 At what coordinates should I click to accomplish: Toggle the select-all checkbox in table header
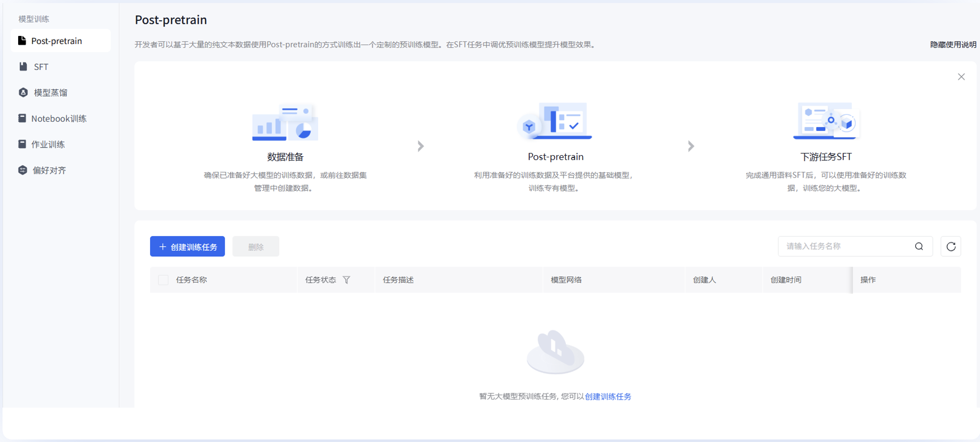point(163,280)
